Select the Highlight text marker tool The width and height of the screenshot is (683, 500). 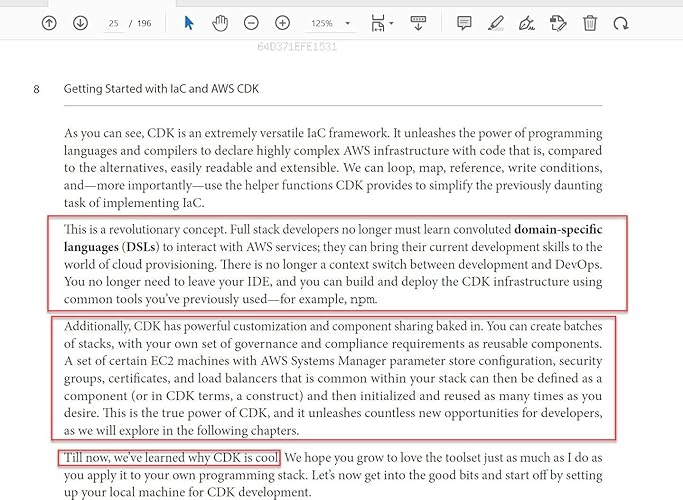click(496, 23)
